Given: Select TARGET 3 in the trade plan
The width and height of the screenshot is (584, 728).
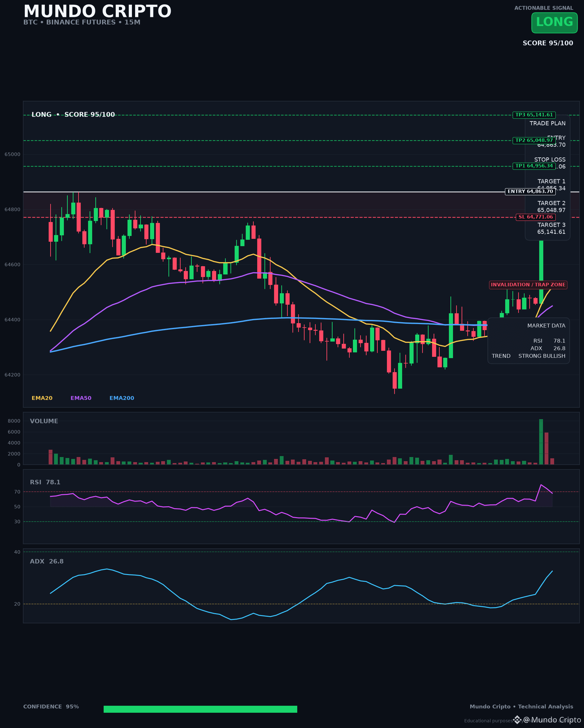Looking at the screenshot, I should click(551, 225).
